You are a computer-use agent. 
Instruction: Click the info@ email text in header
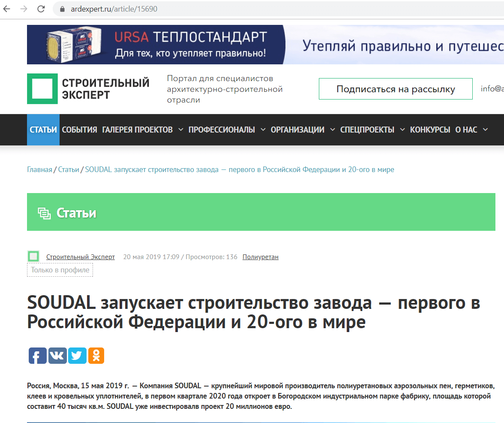tap(492, 88)
